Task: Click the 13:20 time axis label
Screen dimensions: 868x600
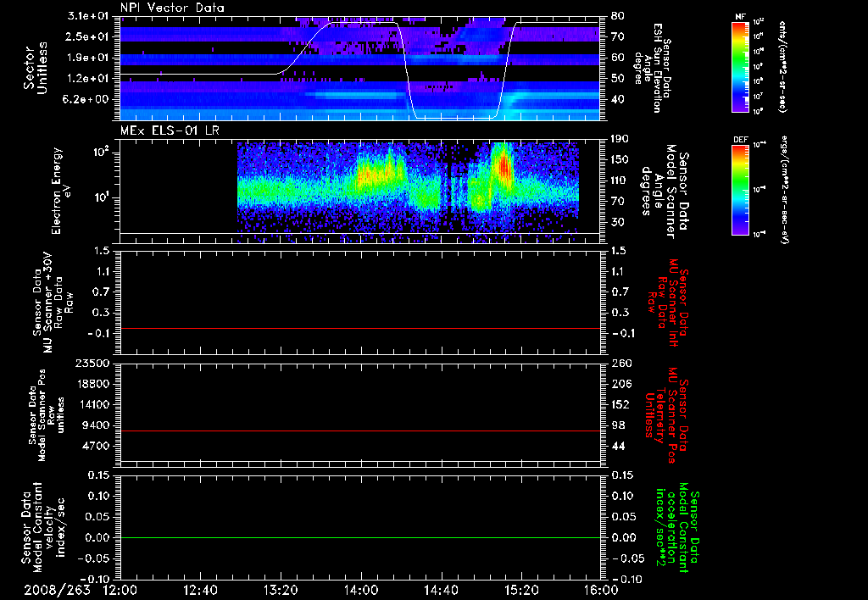Action: pyautogui.click(x=281, y=590)
